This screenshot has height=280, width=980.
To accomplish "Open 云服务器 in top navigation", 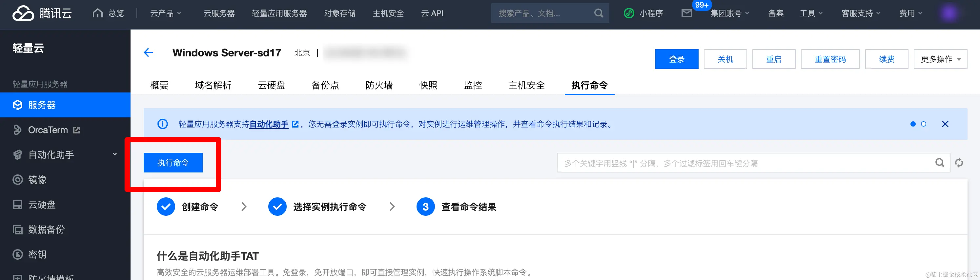I will pos(219,13).
